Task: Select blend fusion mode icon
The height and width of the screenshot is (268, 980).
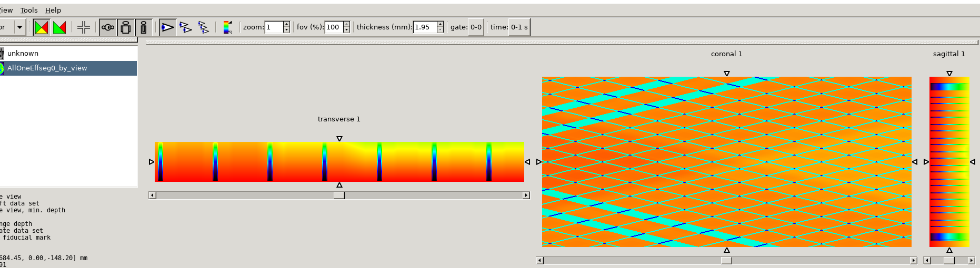Action: tap(42, 27)
